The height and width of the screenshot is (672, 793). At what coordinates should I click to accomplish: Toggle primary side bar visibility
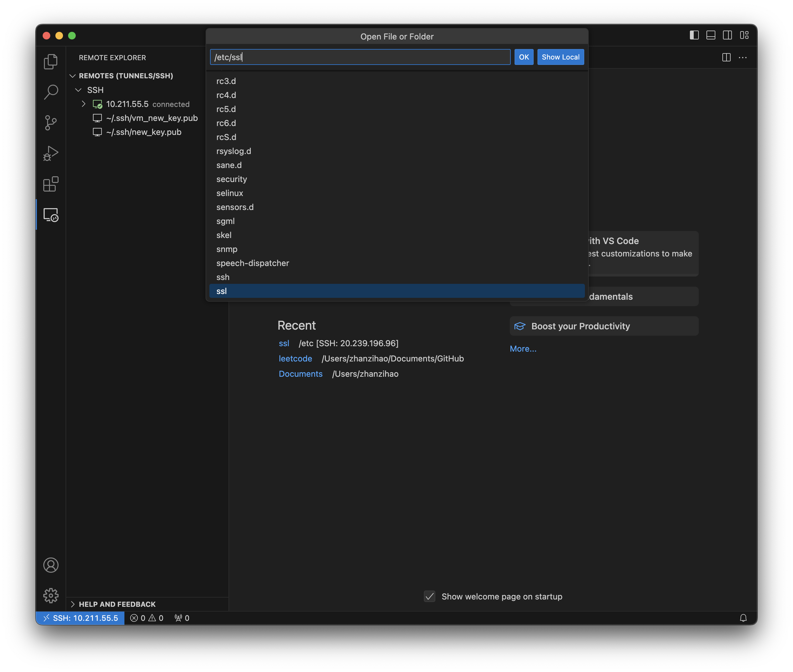coord(694,35)
